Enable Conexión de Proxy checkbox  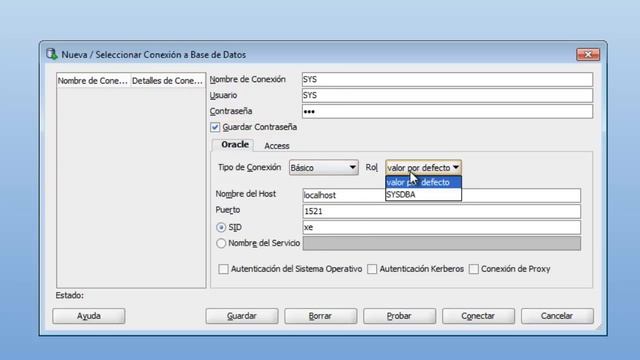click(473, 269)
